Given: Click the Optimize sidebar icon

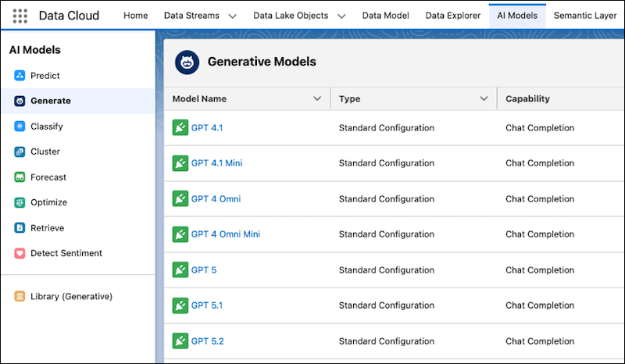Looking at the screenshot, I should [x=20, y=202].
